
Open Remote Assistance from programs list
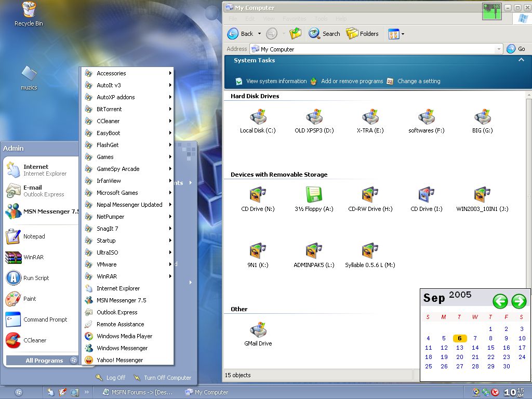[128, 324]
